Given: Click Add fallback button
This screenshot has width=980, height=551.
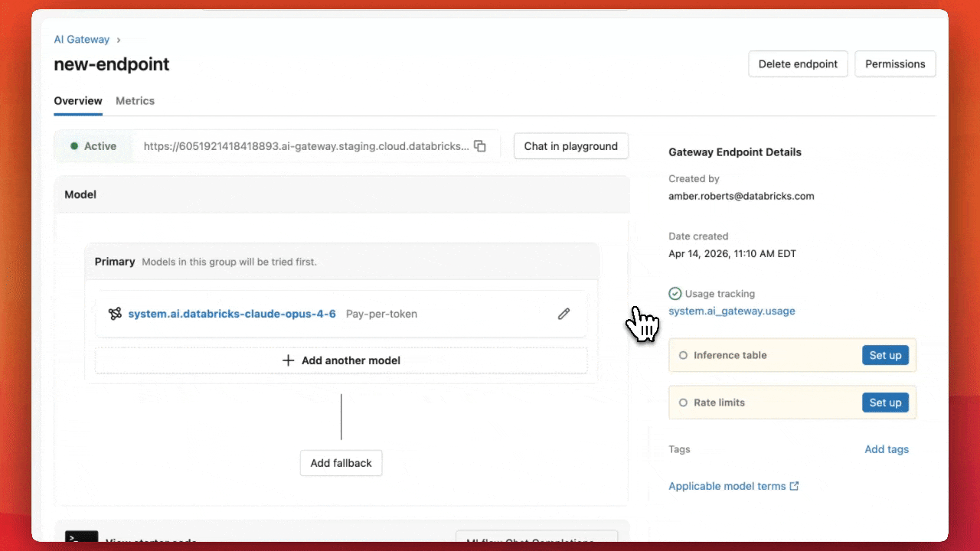Looking at the screenshot, I should coord(341,463).
